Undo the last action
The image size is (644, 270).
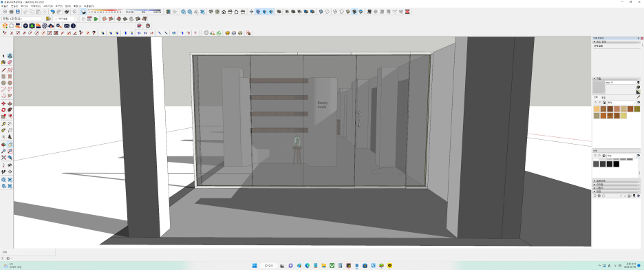click(52, 12)
